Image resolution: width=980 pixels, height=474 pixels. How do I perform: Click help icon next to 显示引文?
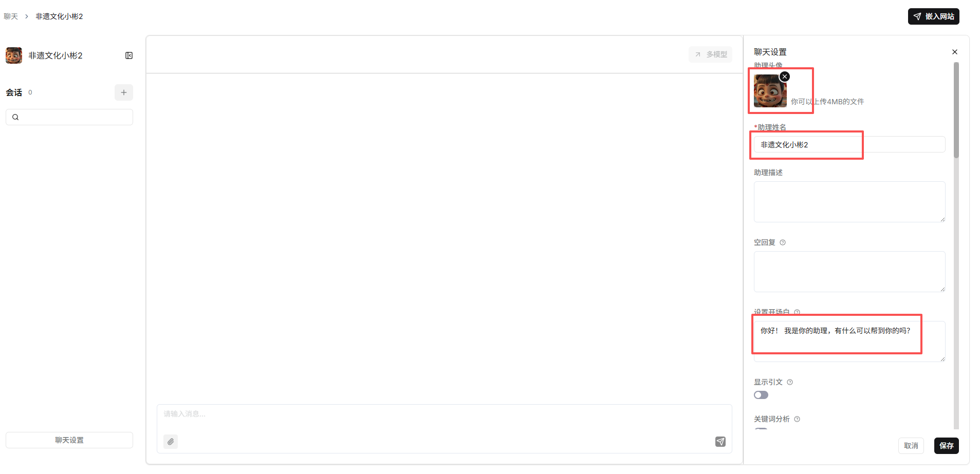pyautogui.click(x=790, y=382)
